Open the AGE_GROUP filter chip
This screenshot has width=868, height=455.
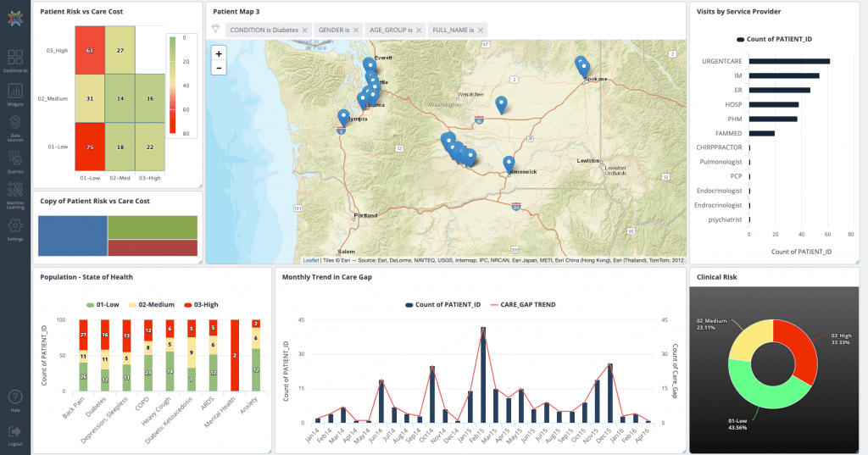391,30
